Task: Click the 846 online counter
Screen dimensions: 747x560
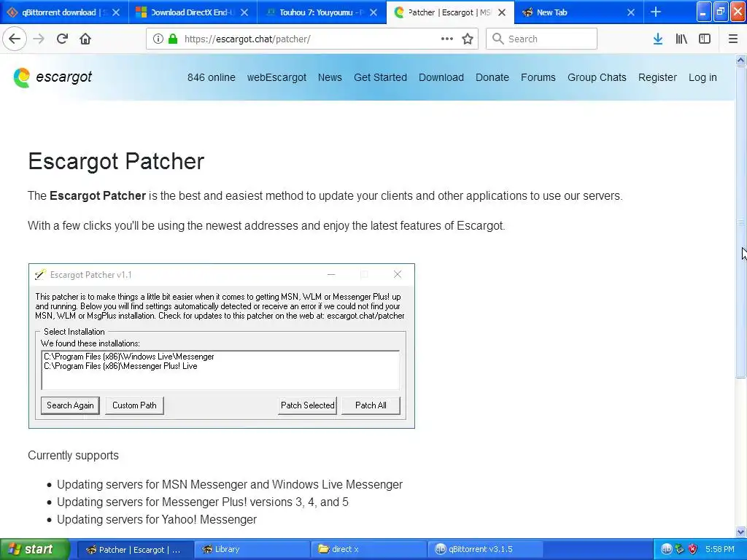Action: tap(211, 77)
